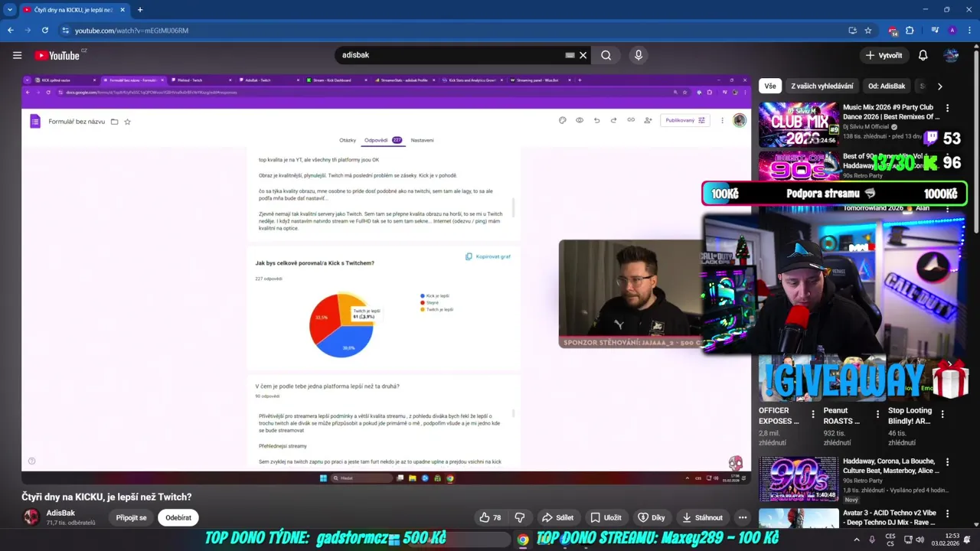Click Kopírovat graf link in video
Image resolution: width=980 pixels, height=551 pixels.
[488, 256]
